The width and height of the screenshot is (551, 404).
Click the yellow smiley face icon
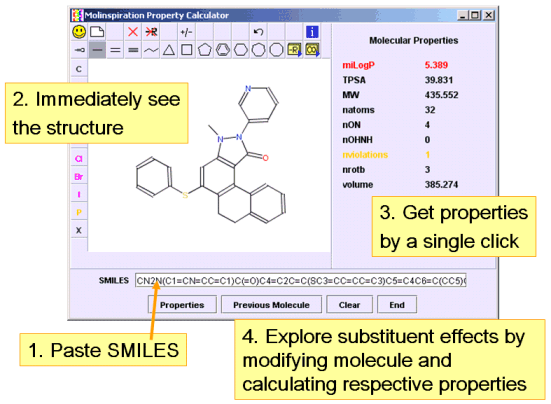(79, 32)
